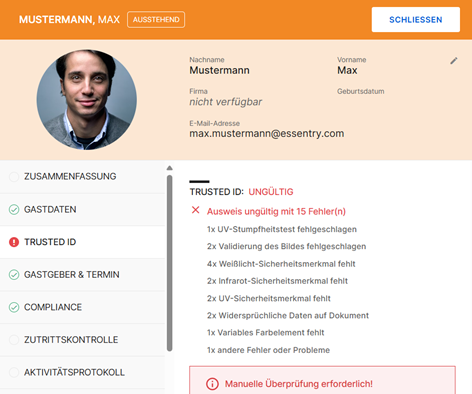Click the sidebar vertical scrollbar handle
Viewport: 472px width, 394px height.
[169, 263]
